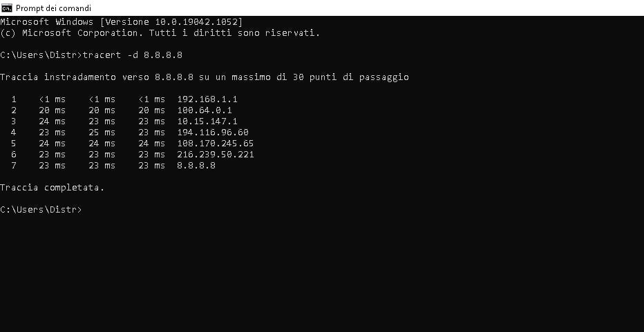Click the hop address 100.64.0.1

(x=205, y=110)
